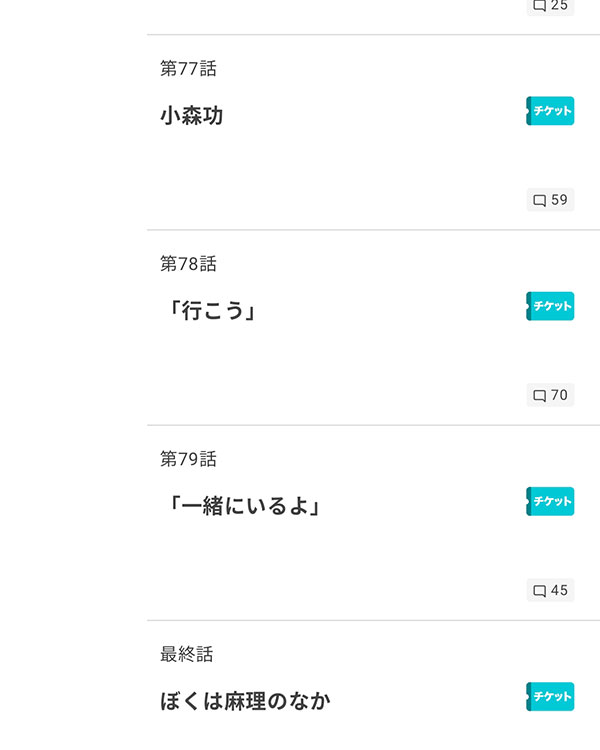Open final episode ぼくは麻理のなか
Screen dimensions: 600x750
click(x=245, y=701)
